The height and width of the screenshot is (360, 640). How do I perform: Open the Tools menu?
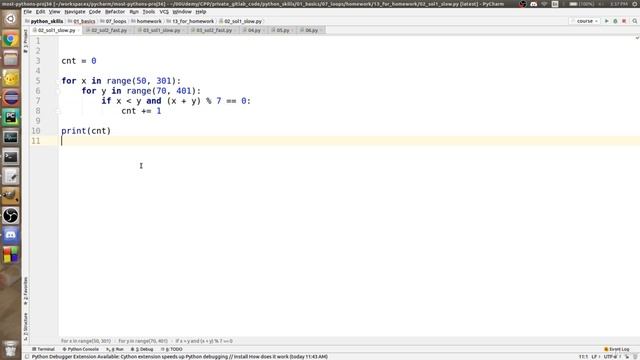(149, 12)
